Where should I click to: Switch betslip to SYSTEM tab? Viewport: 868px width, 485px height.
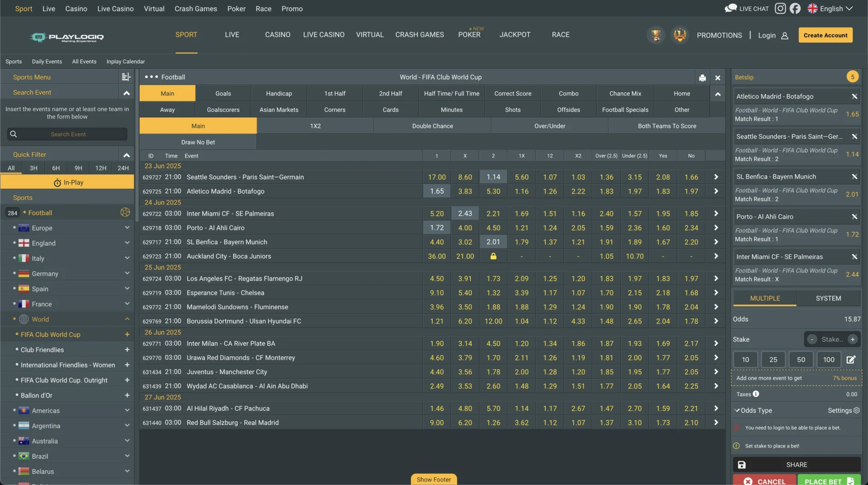(828, 298)
